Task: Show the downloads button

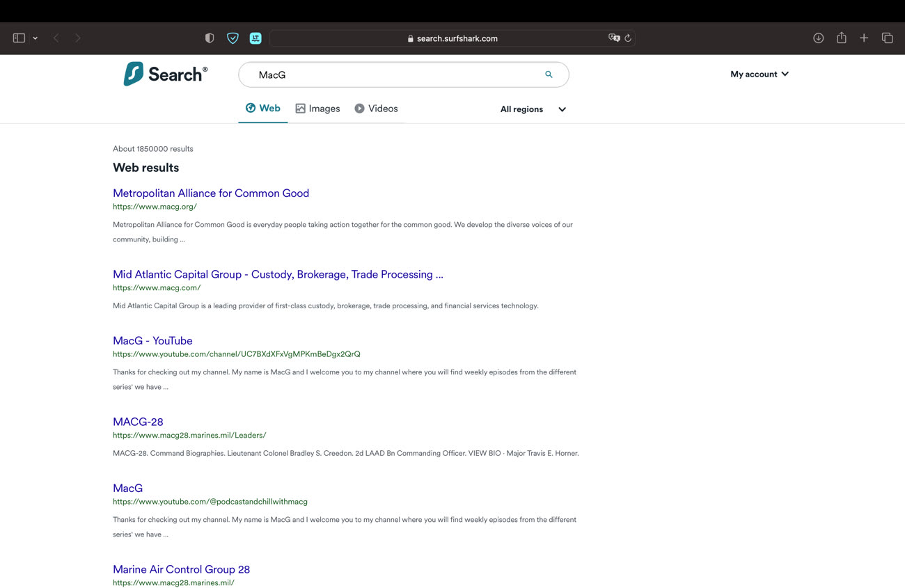Action: click(819, 38)
